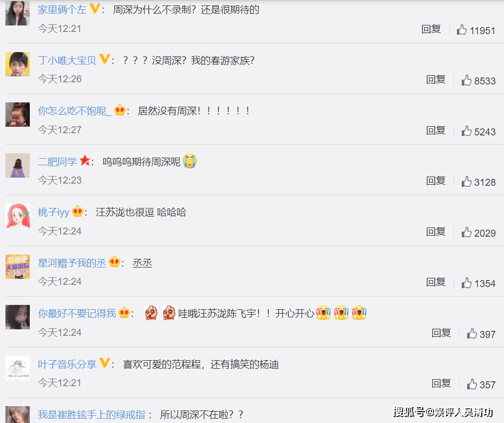Click crown badge next to 桃子iyy
Image resolution: width=504 pixels, height=423 pixels.
tap(78, 211)
